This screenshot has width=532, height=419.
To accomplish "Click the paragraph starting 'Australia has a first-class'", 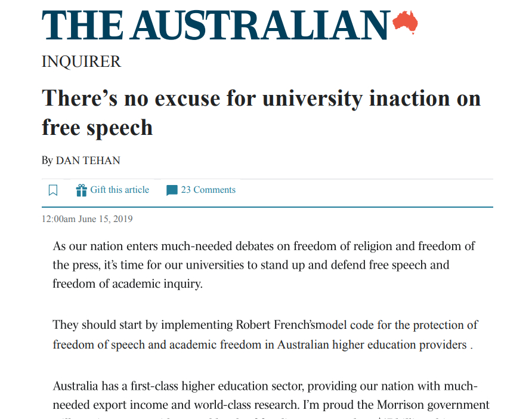I will click(271, 395).
